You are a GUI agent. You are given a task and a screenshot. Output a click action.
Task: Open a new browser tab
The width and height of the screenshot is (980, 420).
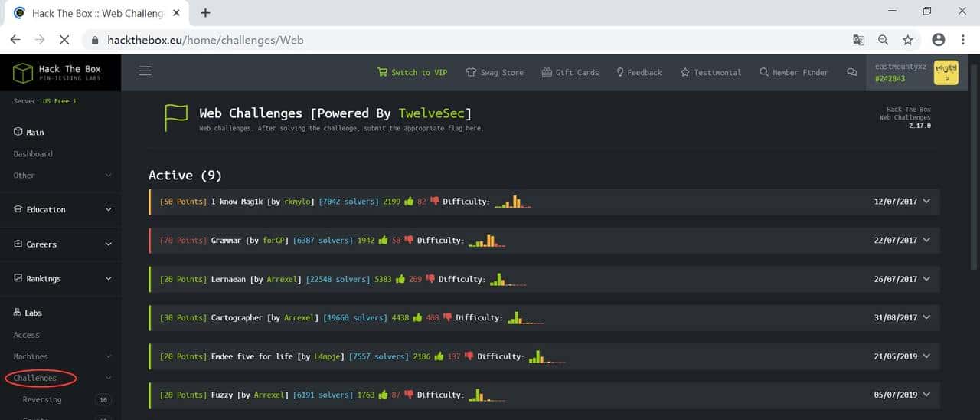coord(205,12)
